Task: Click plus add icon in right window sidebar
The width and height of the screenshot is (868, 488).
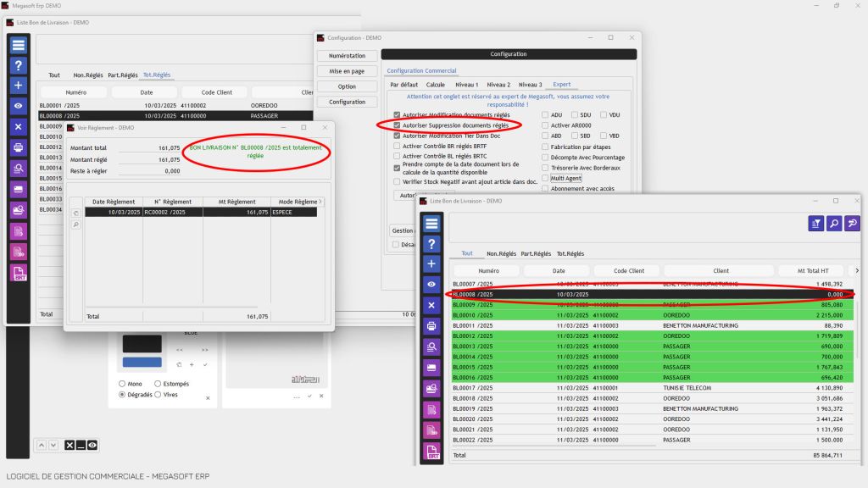Action: [431, 264]
